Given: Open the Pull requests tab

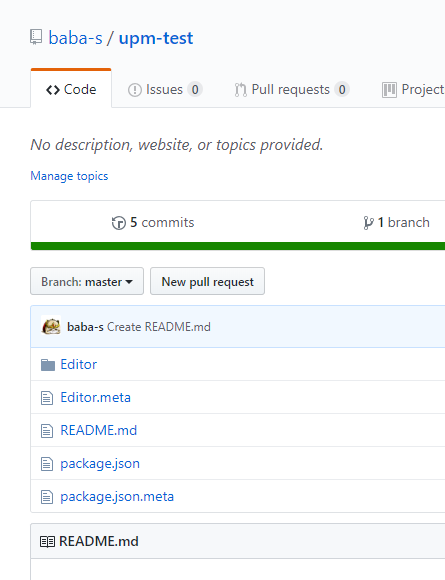Looking at the screenshot, I should click(292, 90).
